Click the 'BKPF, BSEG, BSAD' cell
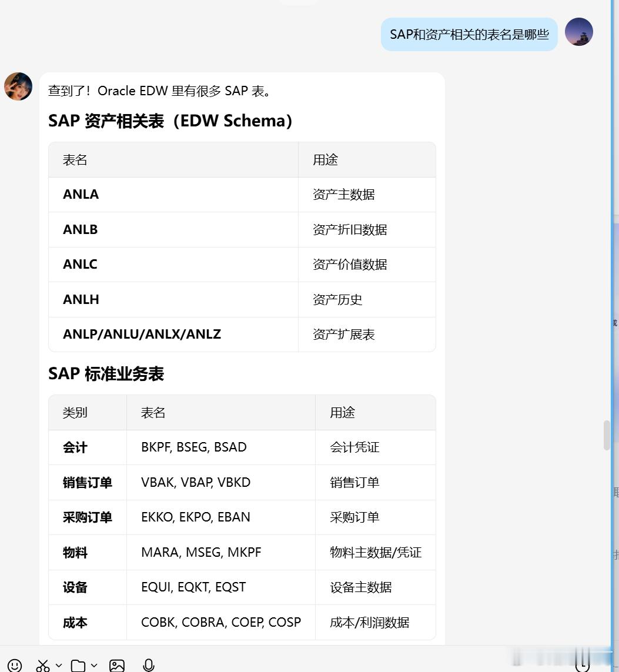This screenshot has width=619, height=672. [x=220, y=447]
